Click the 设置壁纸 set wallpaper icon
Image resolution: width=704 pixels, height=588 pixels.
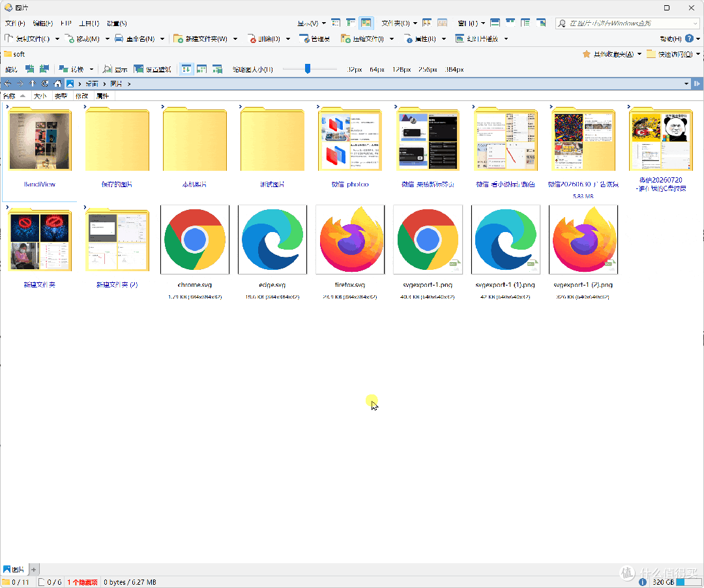(138, 69)
